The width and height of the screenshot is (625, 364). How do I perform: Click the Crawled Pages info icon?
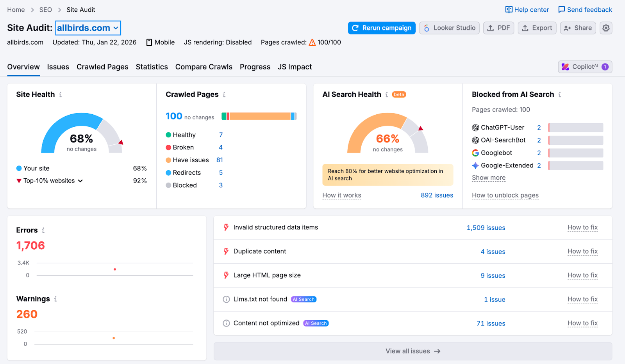point(224,94)
